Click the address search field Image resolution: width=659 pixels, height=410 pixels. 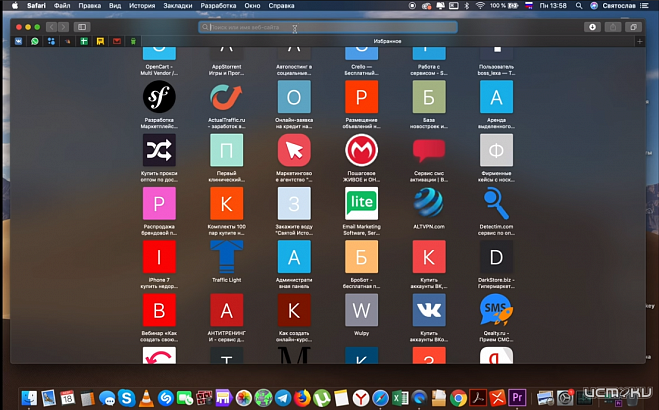pos(330,28)
